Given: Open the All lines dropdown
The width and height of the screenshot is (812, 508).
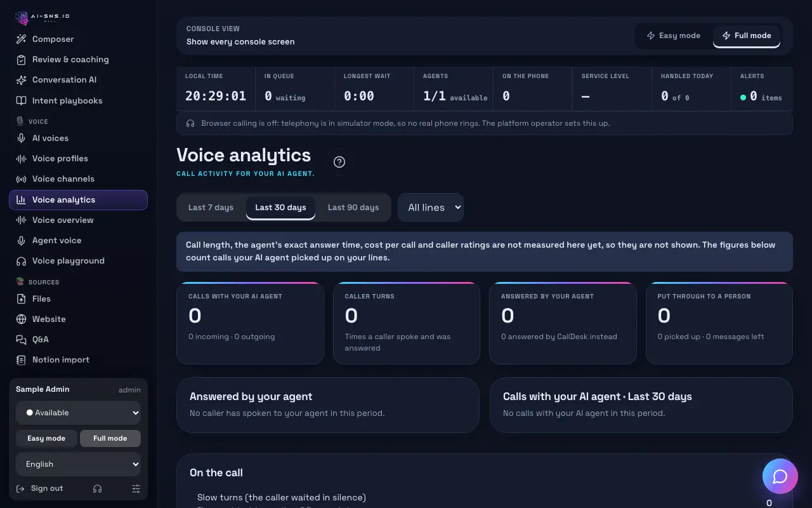Looking at the screenshot, I should click(x=431, y=208).
